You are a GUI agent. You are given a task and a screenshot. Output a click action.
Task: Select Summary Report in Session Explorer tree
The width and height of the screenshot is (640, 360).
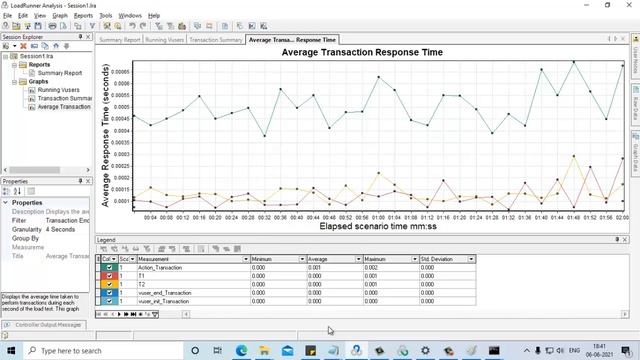coord(60,73)
